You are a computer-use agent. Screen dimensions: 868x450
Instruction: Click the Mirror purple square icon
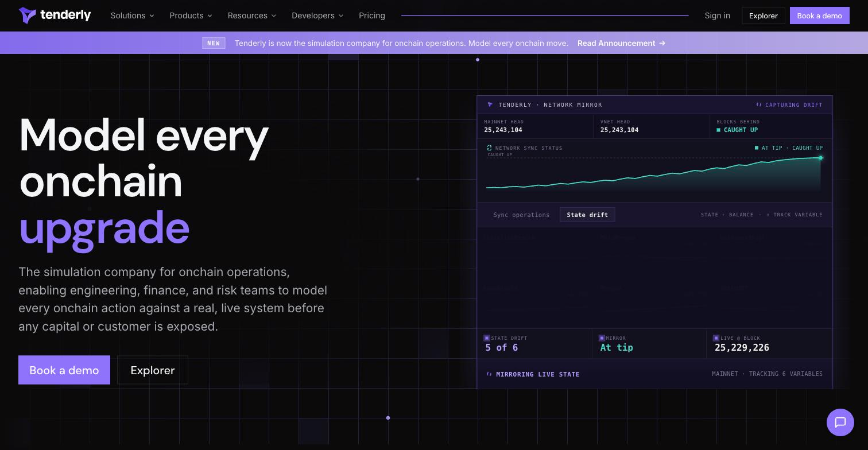click(x=602, y=338)
